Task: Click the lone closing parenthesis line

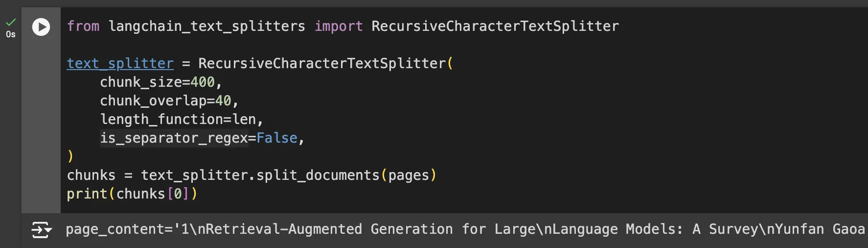Action: tap(70, 156)
